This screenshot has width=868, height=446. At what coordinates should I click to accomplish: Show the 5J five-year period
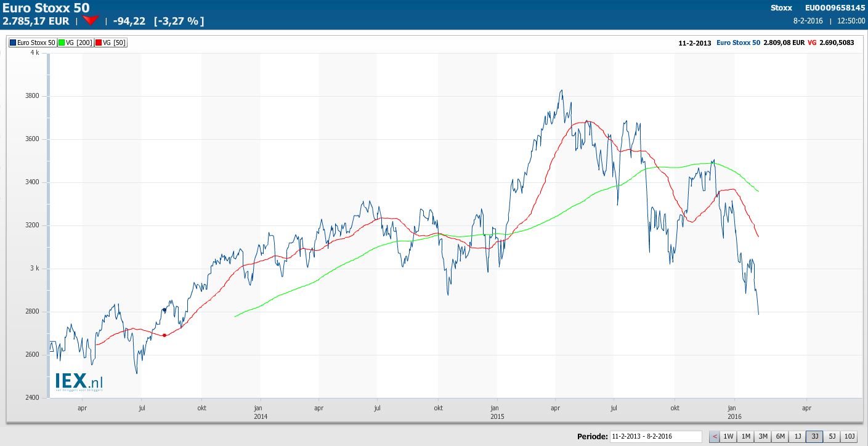pos(832,437)
